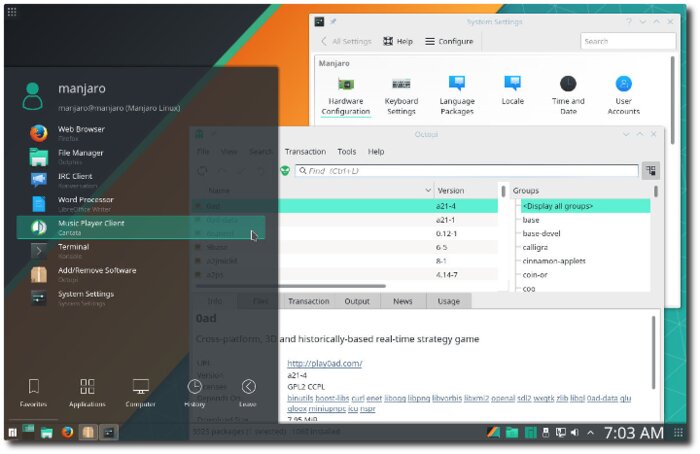The width and height of the screenshot is (700, 454).
Task: Click the green alien icon in Octopi toolbar
Action: coord(285,171)
